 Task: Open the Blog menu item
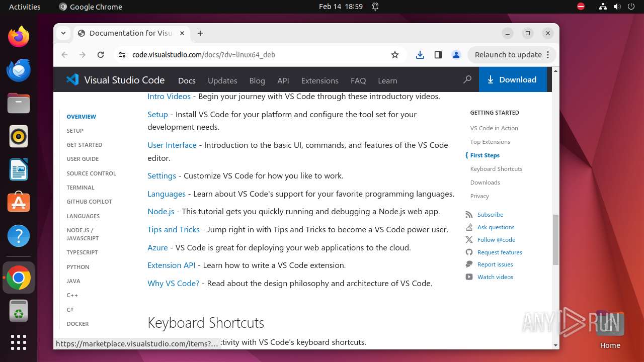tap(257, 80)
